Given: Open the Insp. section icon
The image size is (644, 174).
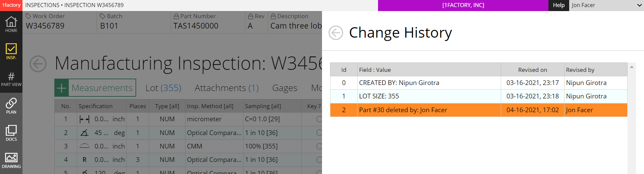Looking at the screenshot, I should [x=11, y=52].
